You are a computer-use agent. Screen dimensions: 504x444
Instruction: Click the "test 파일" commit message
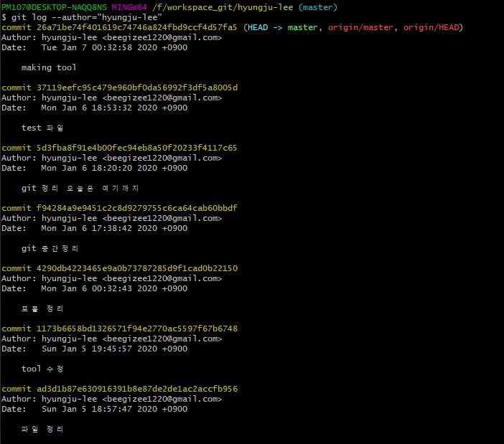pyautogui.click(x=42, y=128)
